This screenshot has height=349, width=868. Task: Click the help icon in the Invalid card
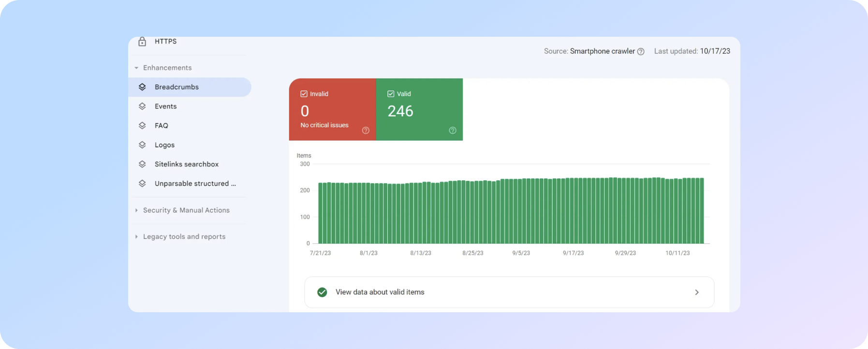click(x=366, y=131)
